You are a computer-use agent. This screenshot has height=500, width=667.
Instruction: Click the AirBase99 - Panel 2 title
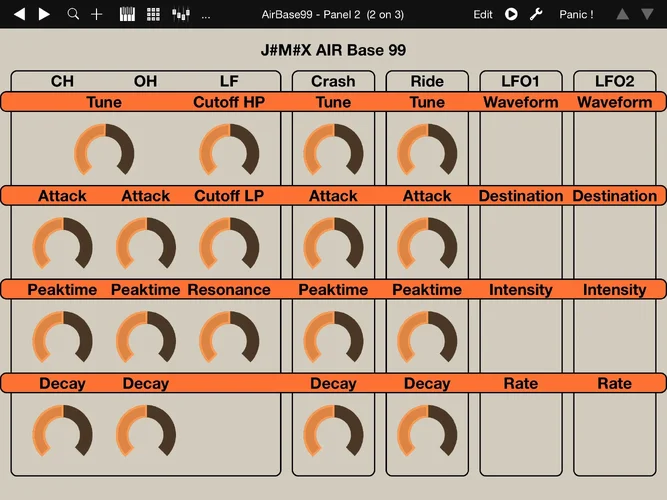pos(333,14)
